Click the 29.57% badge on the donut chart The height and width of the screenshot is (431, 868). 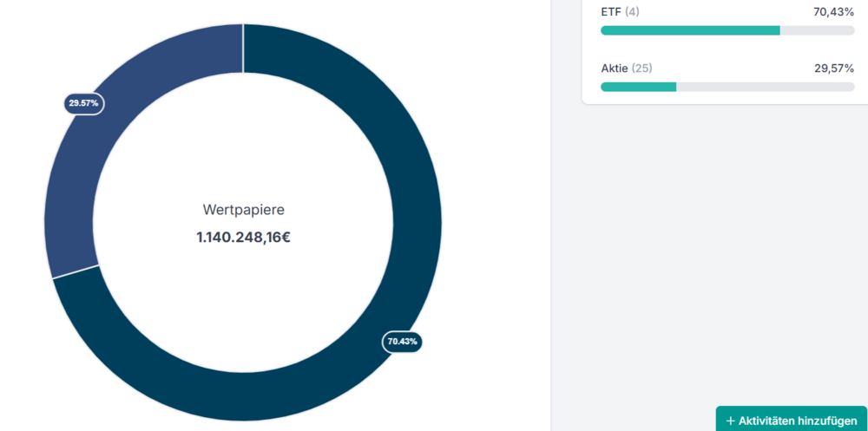coord(84,103)
